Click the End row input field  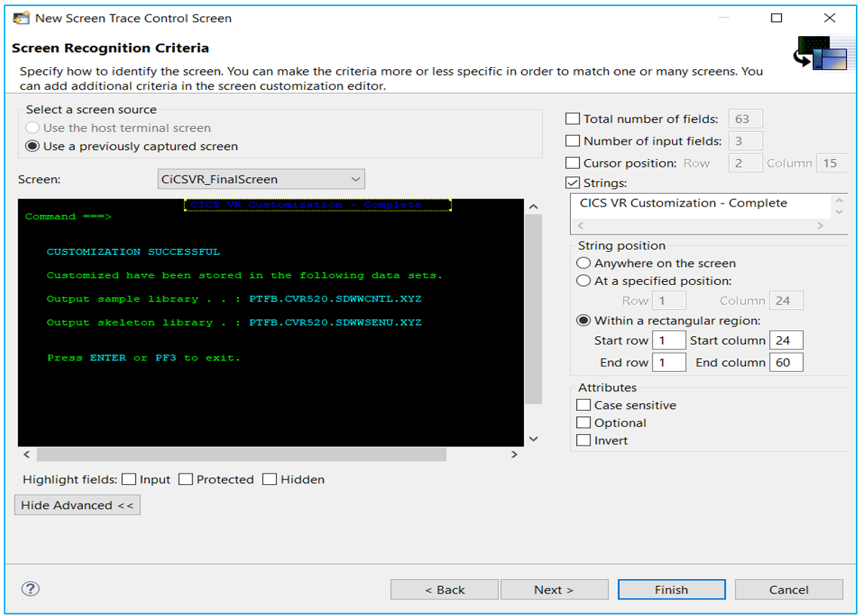tap(669, 362)
